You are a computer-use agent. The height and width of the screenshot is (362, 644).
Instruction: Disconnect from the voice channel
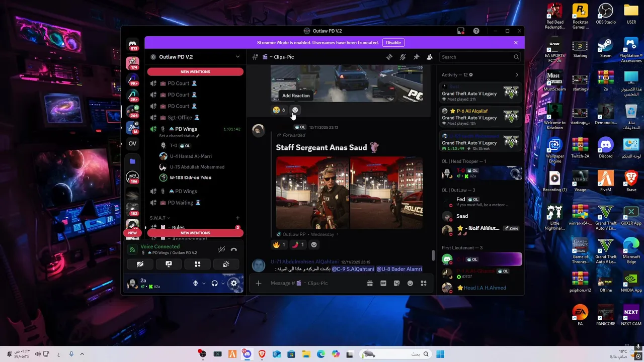pyautogui.click(x=233, y=249)
